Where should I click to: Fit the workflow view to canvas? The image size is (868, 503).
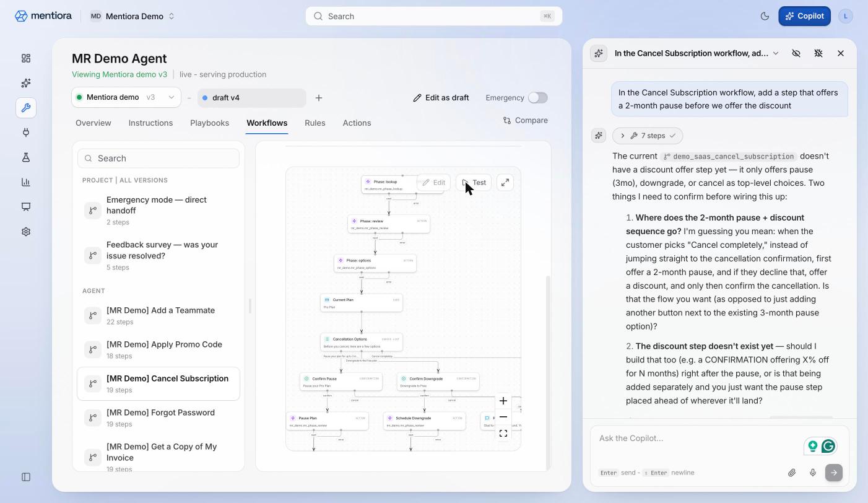point(503,434)
